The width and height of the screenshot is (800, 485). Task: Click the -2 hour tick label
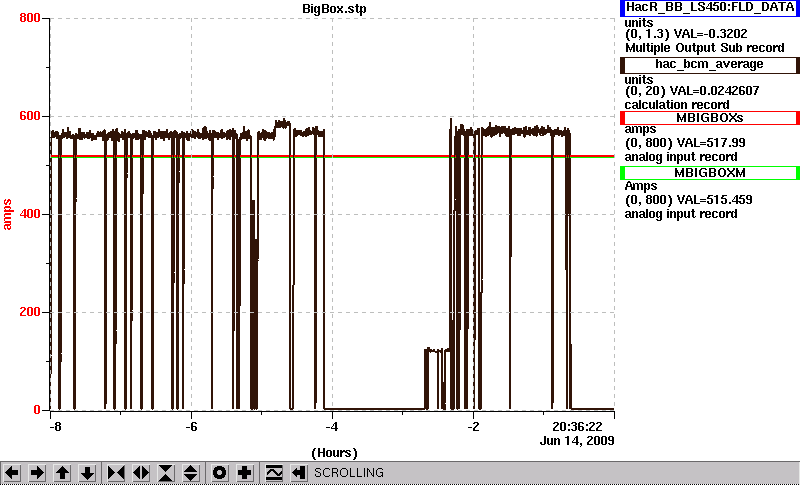(x=473, y=427)
